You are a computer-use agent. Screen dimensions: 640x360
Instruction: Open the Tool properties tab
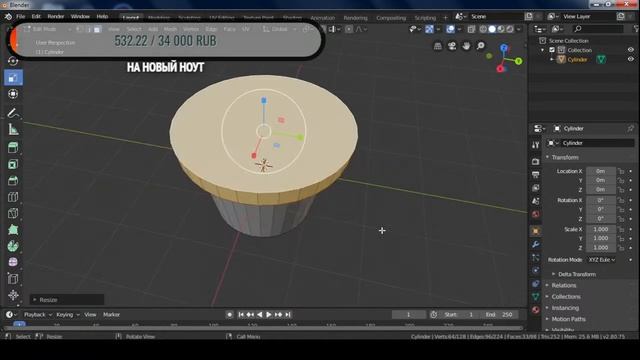(x=536, y=145)
